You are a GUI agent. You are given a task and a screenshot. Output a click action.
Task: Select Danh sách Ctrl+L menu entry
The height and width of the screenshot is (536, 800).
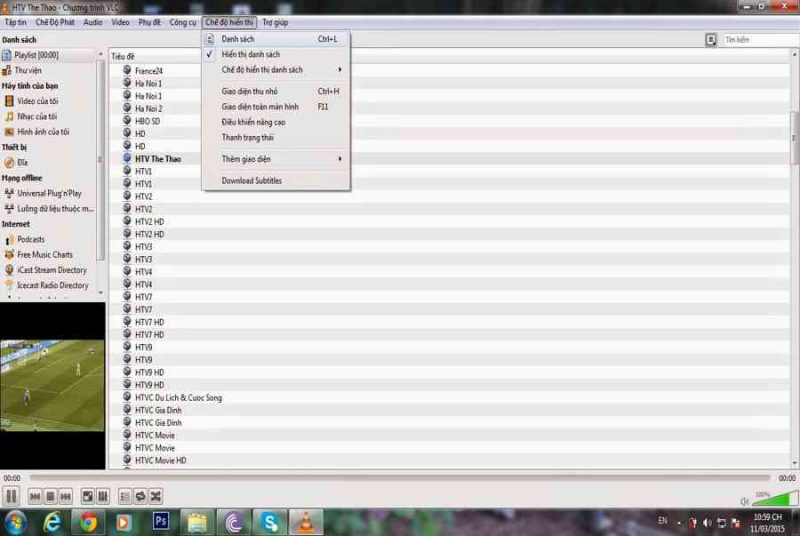[x=276, y=39]
